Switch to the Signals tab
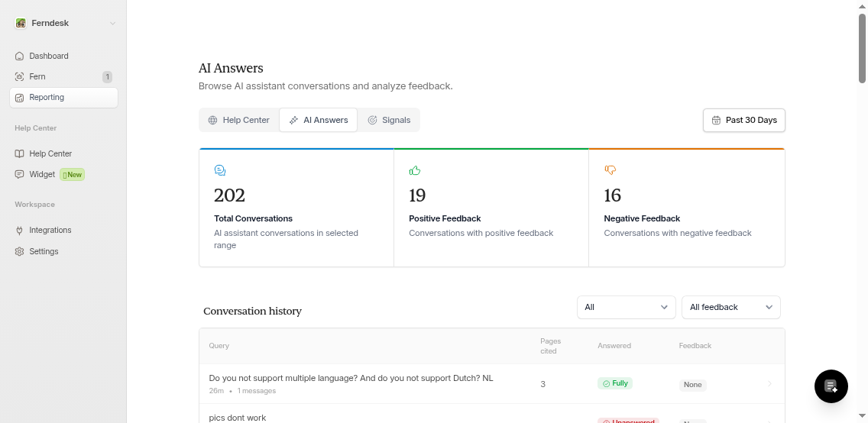The width and height of the screenshot is (868, 423). pos(389,120)
